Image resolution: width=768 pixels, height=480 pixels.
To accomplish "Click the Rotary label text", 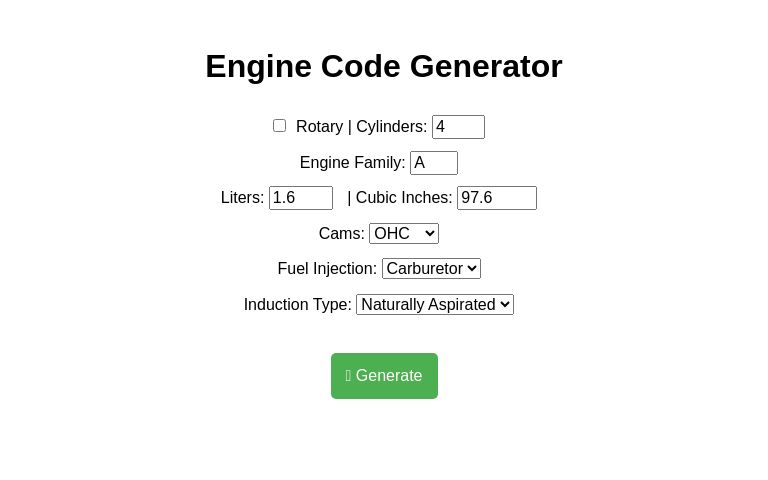I will 319,127.
